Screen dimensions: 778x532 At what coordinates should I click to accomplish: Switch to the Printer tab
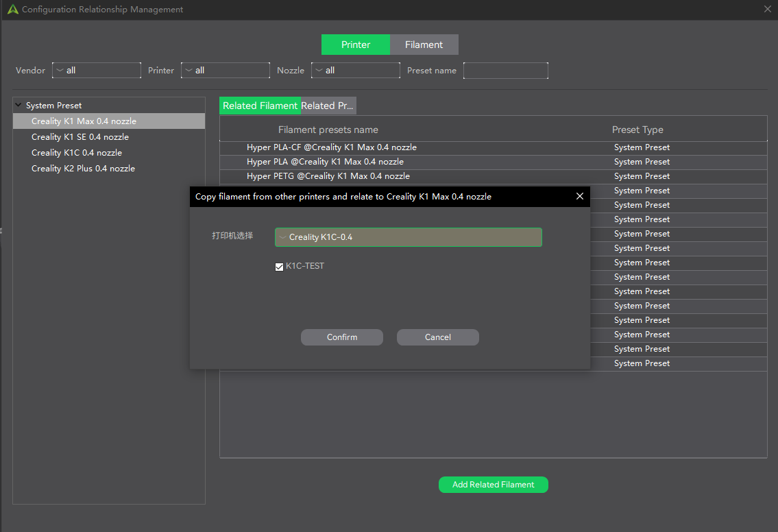click(356, 45)
